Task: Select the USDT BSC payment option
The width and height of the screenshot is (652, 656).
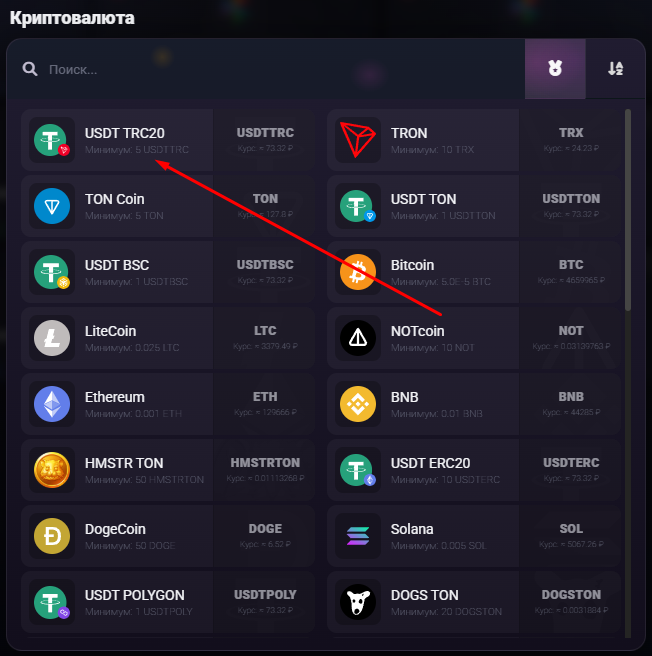Action: point(168,272)
